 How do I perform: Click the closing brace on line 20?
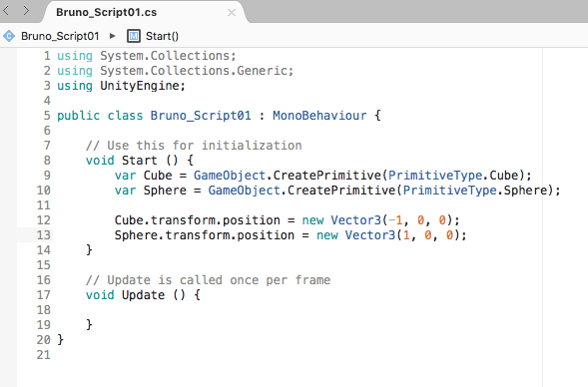tap(60, 340)
